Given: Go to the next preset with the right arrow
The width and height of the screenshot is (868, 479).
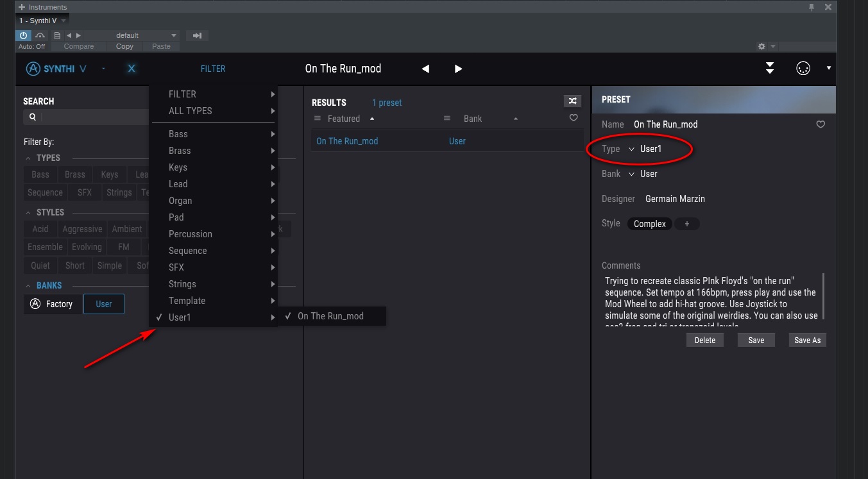Looking at the screenshot, I should 458,69.
